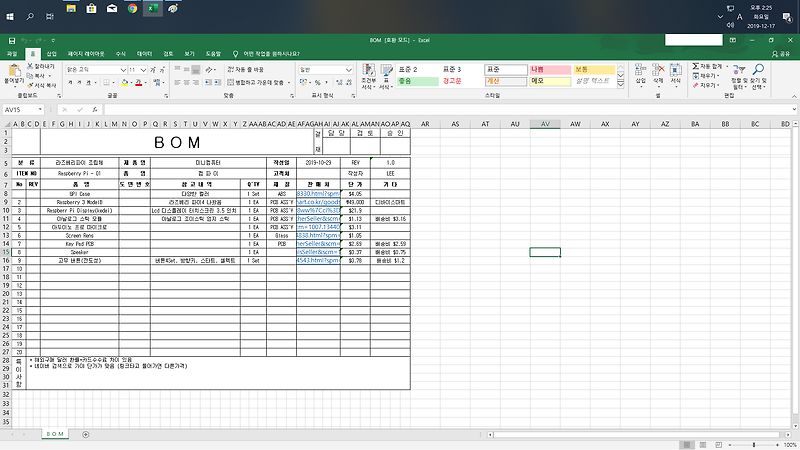Expand the cell styles gallery more arrow
800x450 pixels.
(x=621, y=85)
